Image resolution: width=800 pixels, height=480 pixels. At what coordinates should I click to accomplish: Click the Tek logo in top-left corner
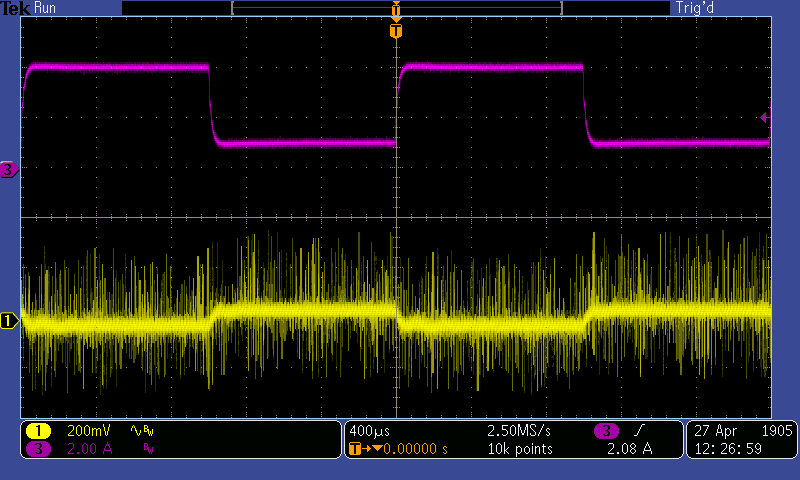tap(15, 8)
